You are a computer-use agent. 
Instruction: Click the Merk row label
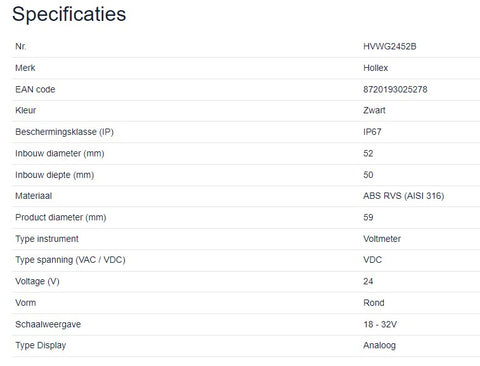(x=25, y=68)
